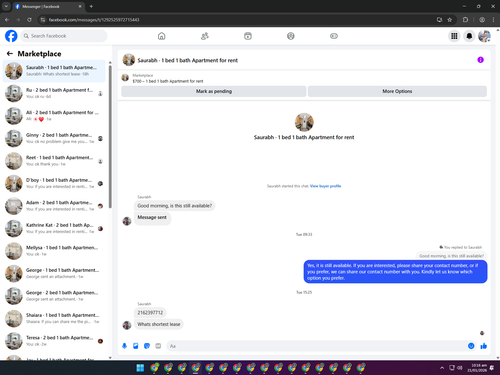The width and height of the screenshot is (500, 375).
Task: Go back using the Marketplace back arrow
Action: 10,54
